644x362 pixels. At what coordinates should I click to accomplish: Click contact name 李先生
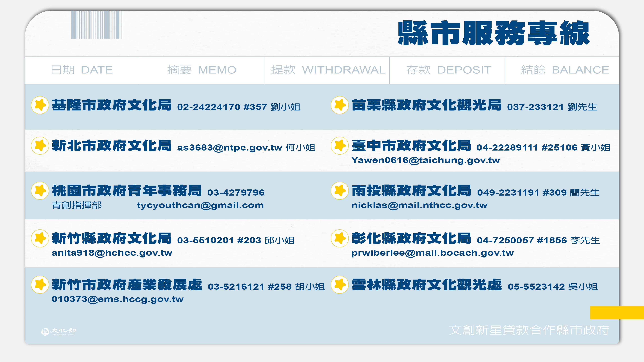click(585, 240)
